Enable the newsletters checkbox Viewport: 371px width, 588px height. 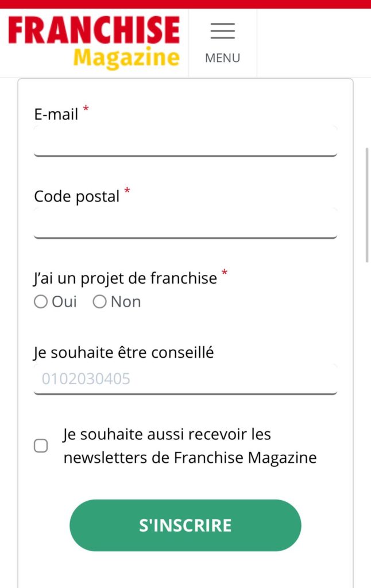point(41,446)
